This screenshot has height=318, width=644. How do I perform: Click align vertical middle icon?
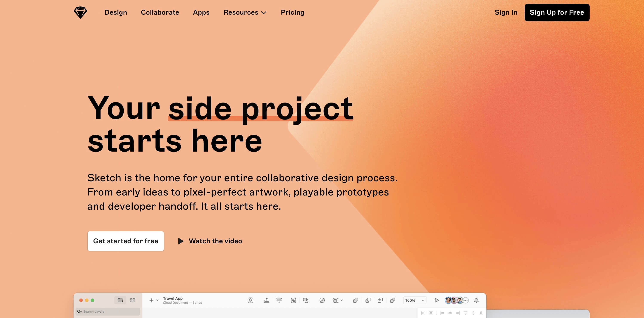click(473, 313)
